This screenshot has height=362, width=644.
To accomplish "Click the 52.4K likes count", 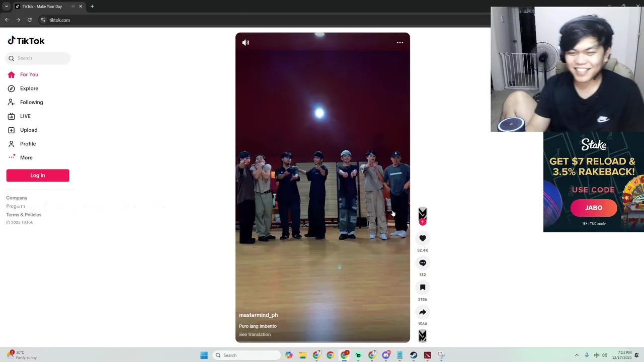I will tap(423, 250).
